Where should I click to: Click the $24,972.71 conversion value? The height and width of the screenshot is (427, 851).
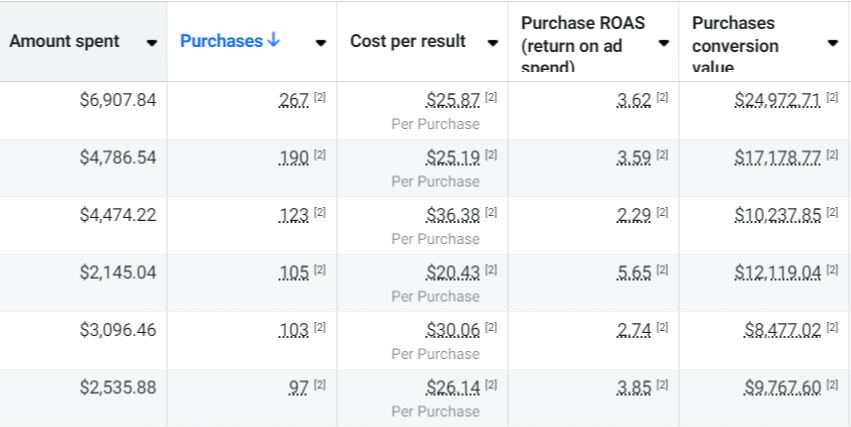click(777, 100)
